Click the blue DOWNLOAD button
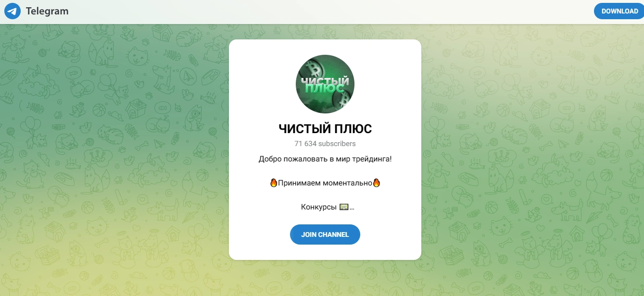The width and height of the screenshot is (644, 296). click(619, 11)
